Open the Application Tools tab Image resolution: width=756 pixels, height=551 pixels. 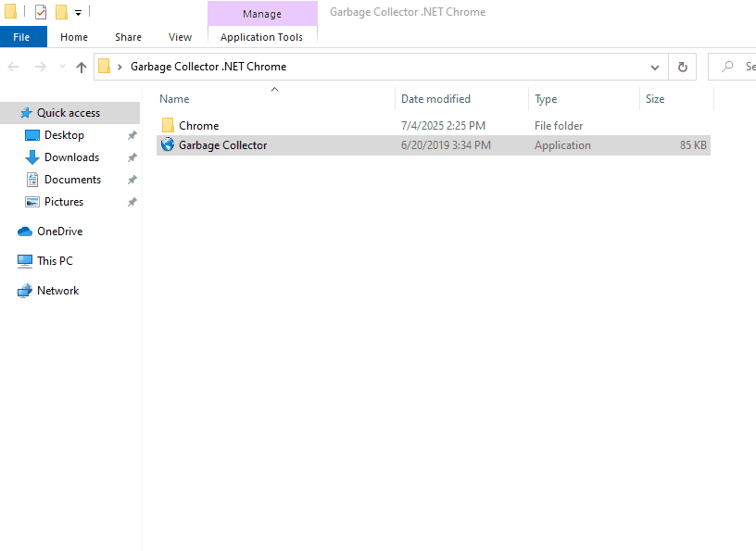[x=262, y=37]
